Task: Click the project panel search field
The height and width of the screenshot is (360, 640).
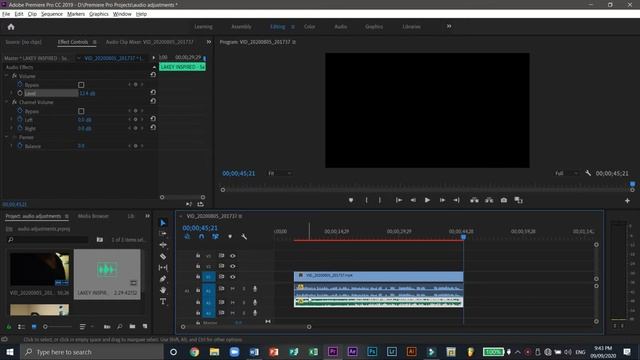Action: tap(48, 240)
